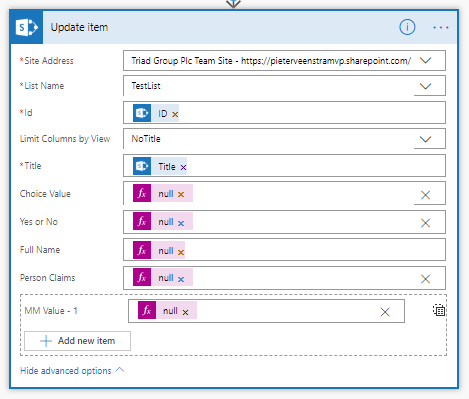This screenshot has width=469, height=399.
Task: Remove null token from Full Name
Action: (x=181, y=252)
